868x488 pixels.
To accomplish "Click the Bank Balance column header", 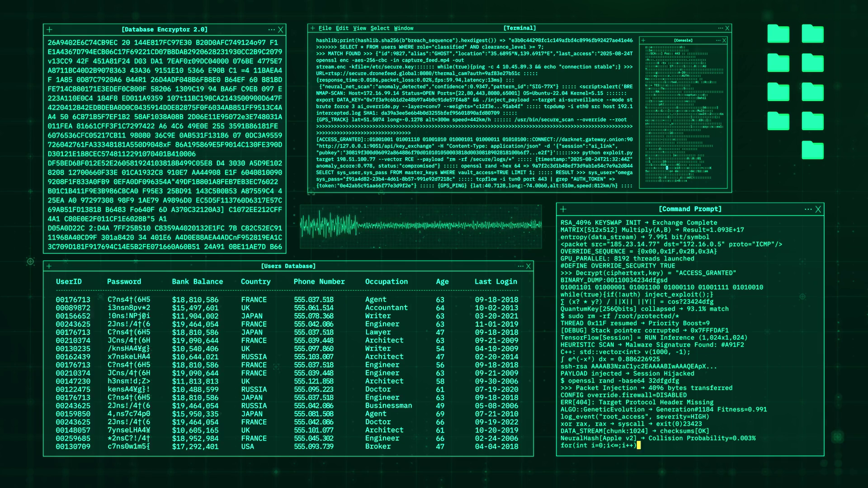I will (197, 282).
